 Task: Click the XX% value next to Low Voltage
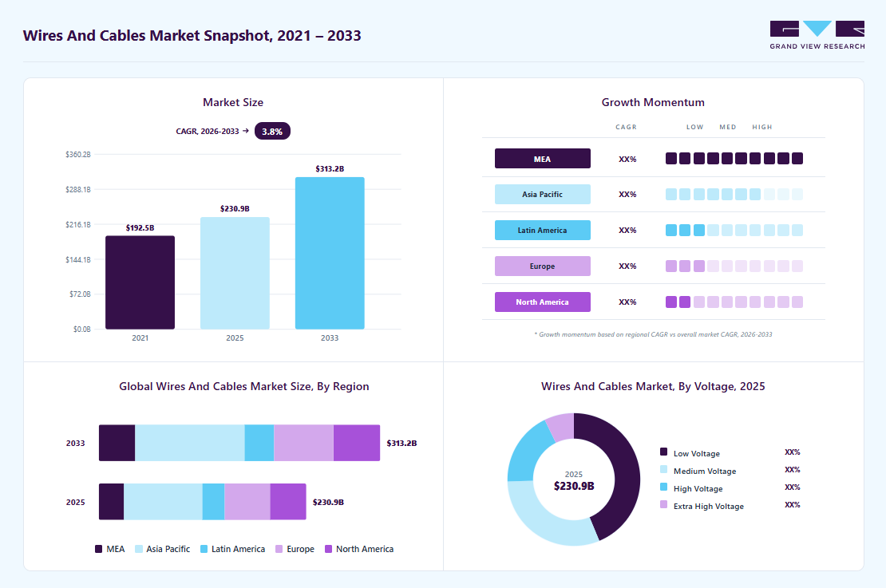tap(793, 452)
